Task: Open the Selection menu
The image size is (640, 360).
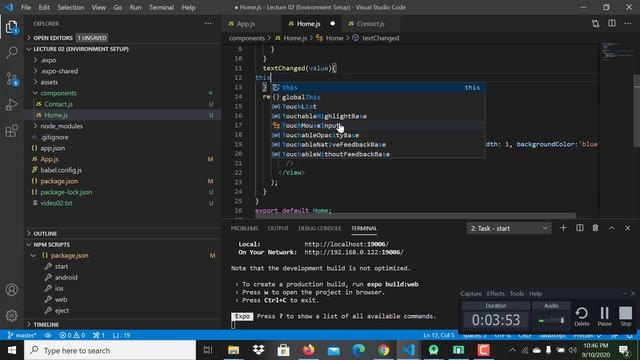Action: click(71, 7)
